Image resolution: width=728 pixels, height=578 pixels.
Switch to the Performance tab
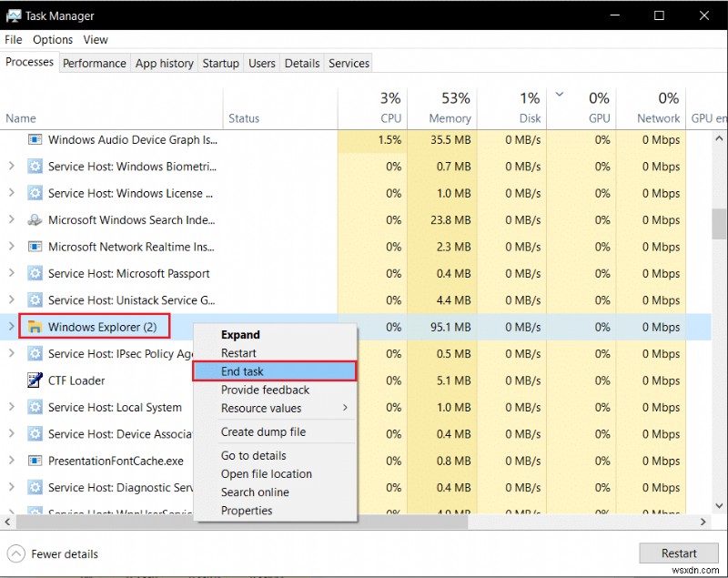95,63
